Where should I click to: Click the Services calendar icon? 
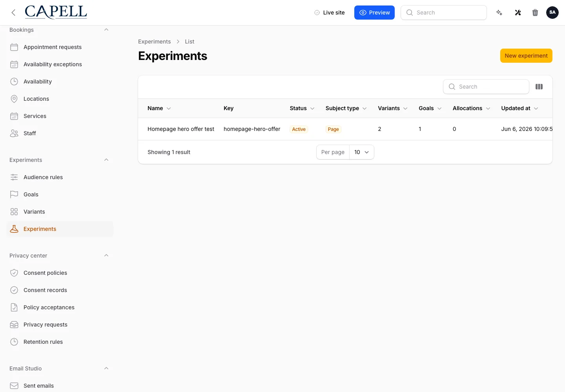coord(14,116)
